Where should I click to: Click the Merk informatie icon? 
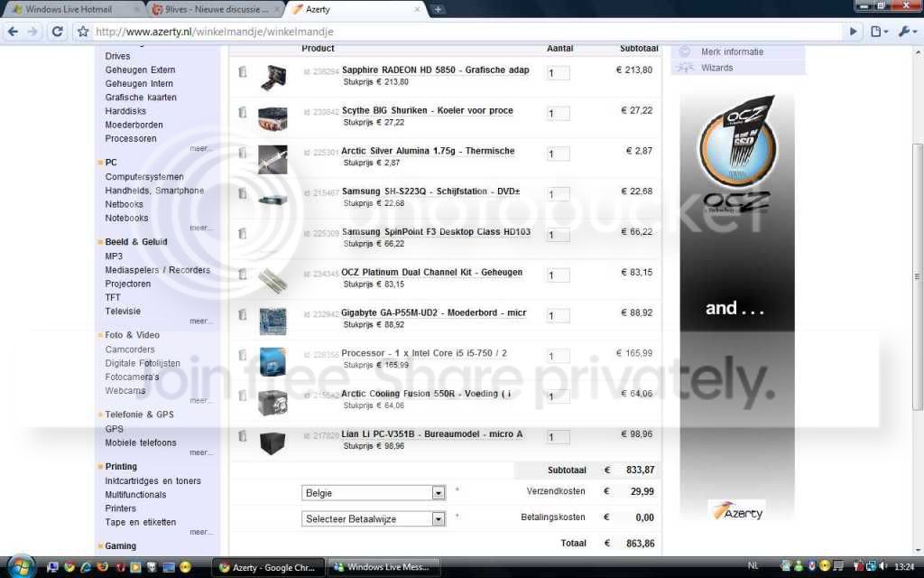(685, 51)
